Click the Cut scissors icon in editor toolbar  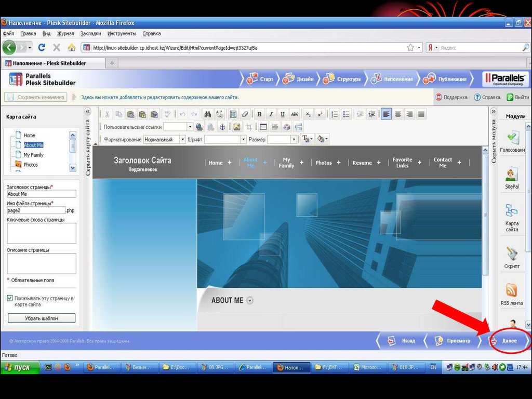107,114
